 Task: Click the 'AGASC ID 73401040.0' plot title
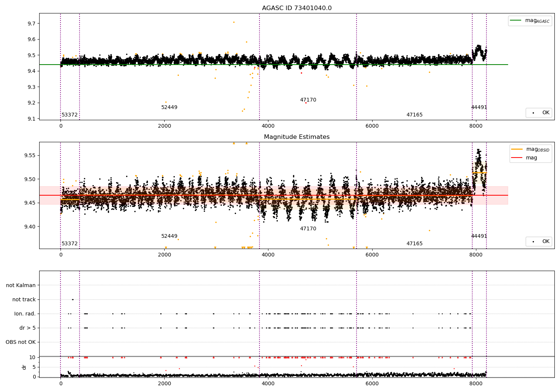[x=297, y=8]
